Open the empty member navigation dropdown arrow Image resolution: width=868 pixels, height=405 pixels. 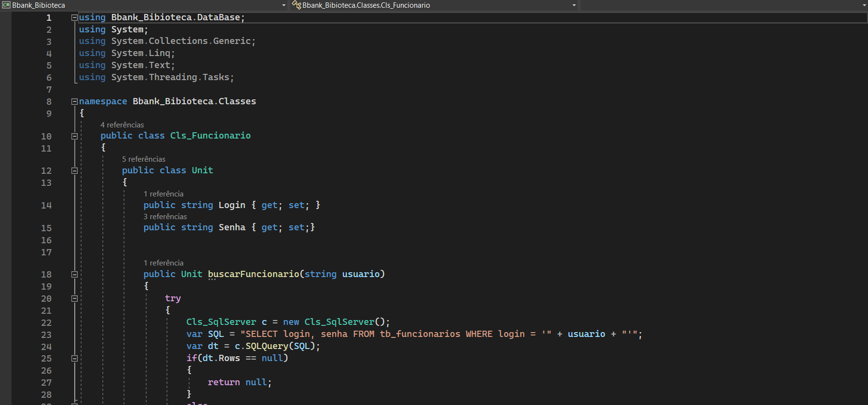pyautogui.click(x=864, y=5)
